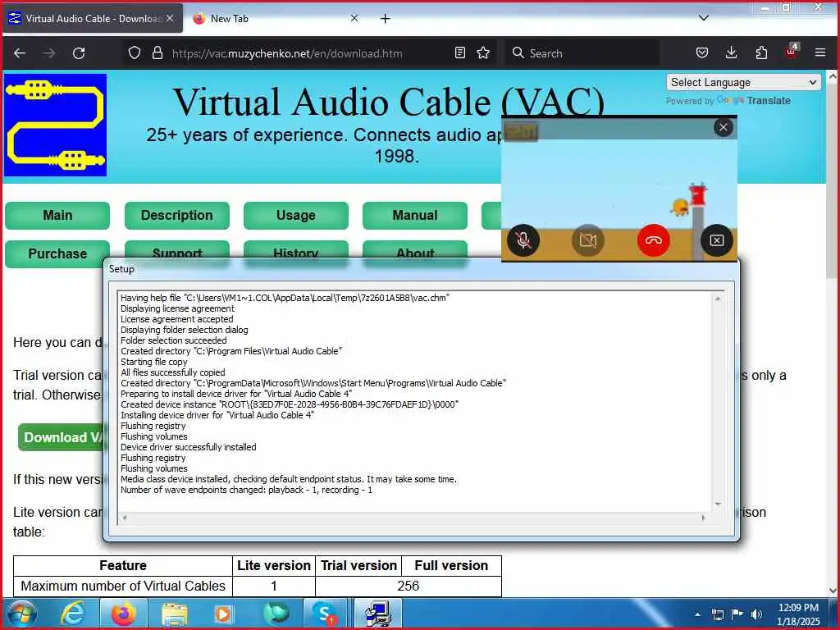Open the green round app taskbar icon
The width and height of the screenshot is (840, 630).
pyautogui.click(x=276, y=614)
